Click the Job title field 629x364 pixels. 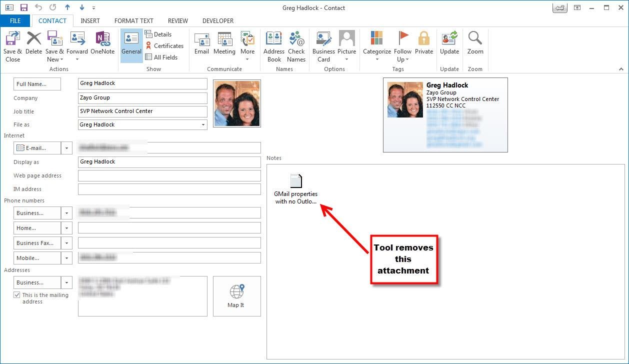142,111
